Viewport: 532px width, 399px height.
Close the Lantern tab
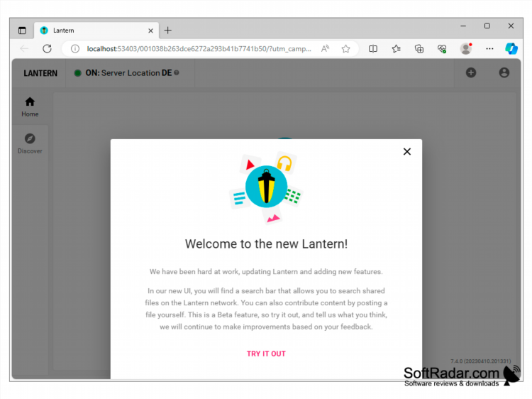150,31
